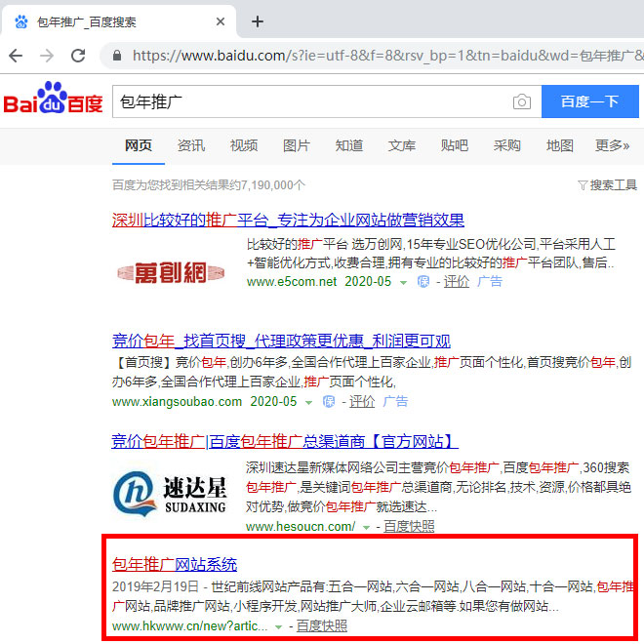
Task: Reload the page with refresh icon
Action: coord(78,56)
